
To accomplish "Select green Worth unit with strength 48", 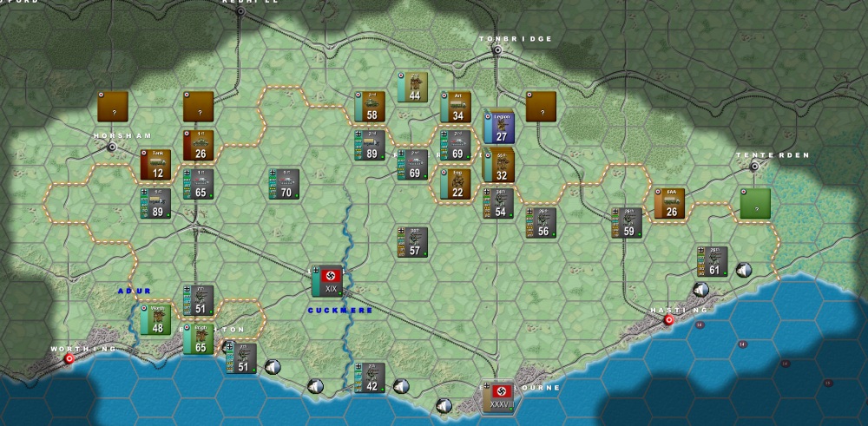I will [x=155, y=319].
